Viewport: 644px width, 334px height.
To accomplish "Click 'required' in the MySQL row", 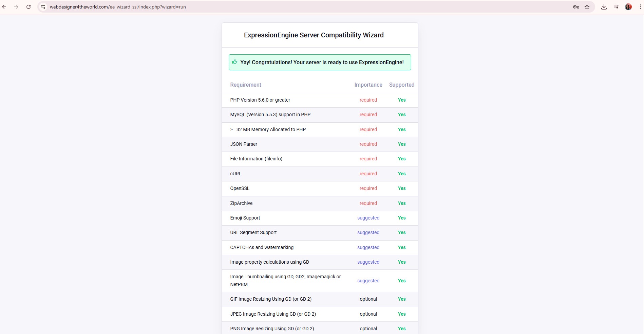I will [368, 115].
